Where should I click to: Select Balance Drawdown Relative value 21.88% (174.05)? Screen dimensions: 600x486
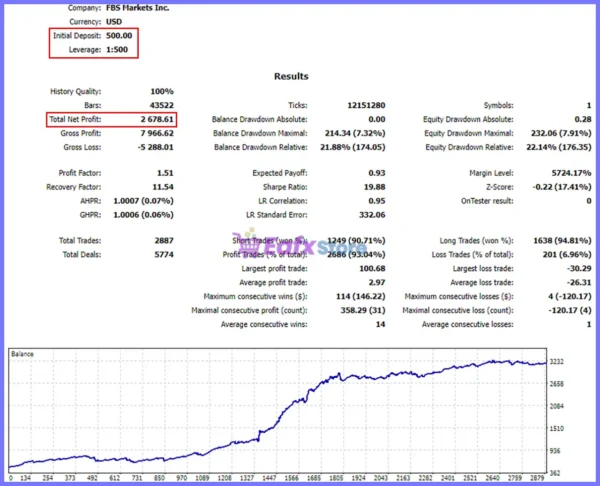pyautogui.click(x=352, y=147)
